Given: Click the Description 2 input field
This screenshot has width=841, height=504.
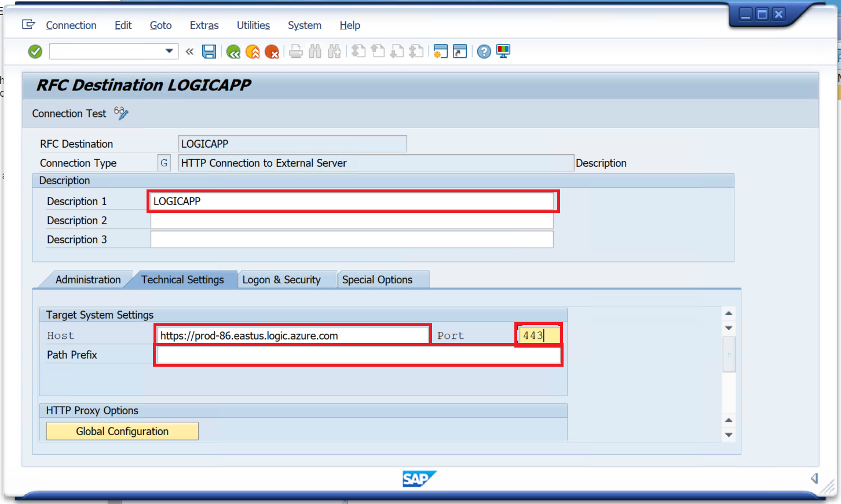Looking at the screenshot, I should pyautogui.click(x=352, y=220).
